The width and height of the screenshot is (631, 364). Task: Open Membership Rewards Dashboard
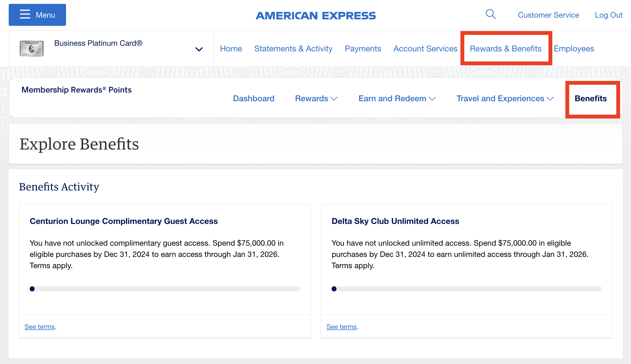tap(254, 98)
